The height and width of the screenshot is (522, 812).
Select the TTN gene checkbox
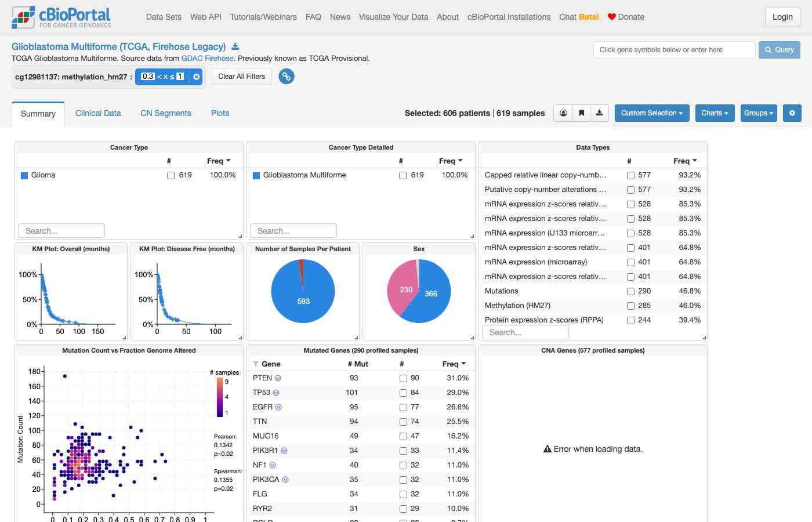coord(403,422)
